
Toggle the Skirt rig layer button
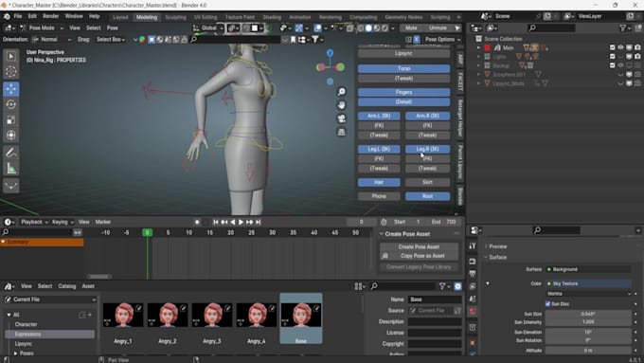point(427,182)
